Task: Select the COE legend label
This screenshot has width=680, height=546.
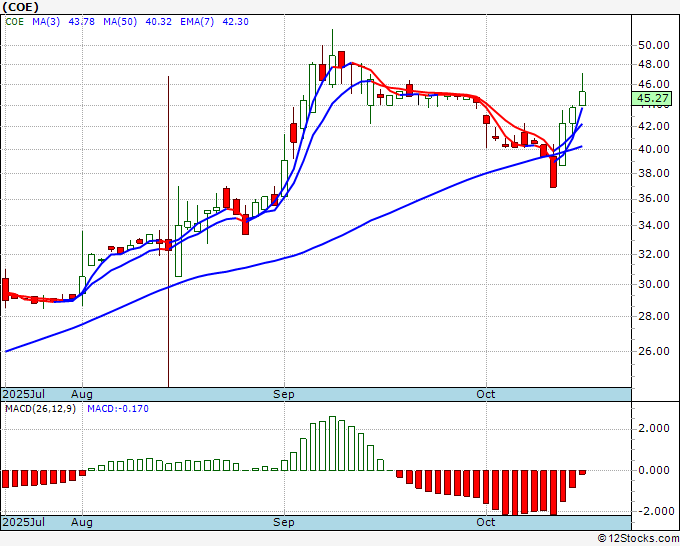Action: [x=14, y=22]
